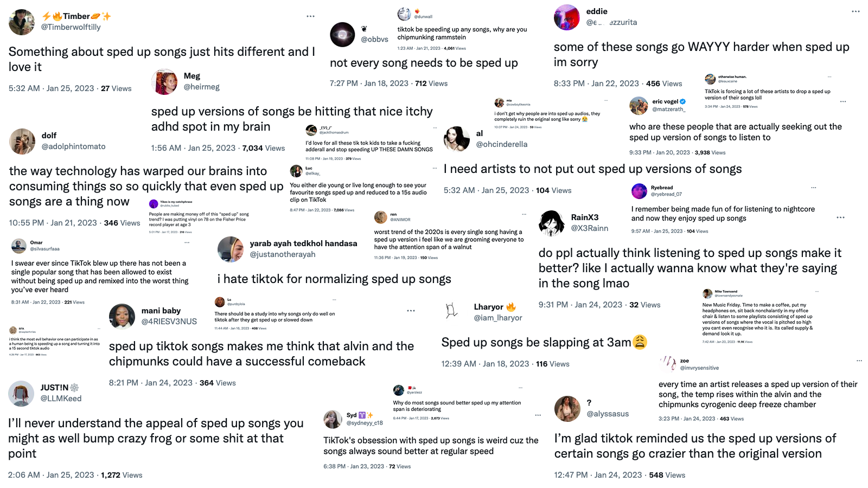Open JUST!N's profile picture
This screenshot has width=868, height=488.
pos(21,394)
